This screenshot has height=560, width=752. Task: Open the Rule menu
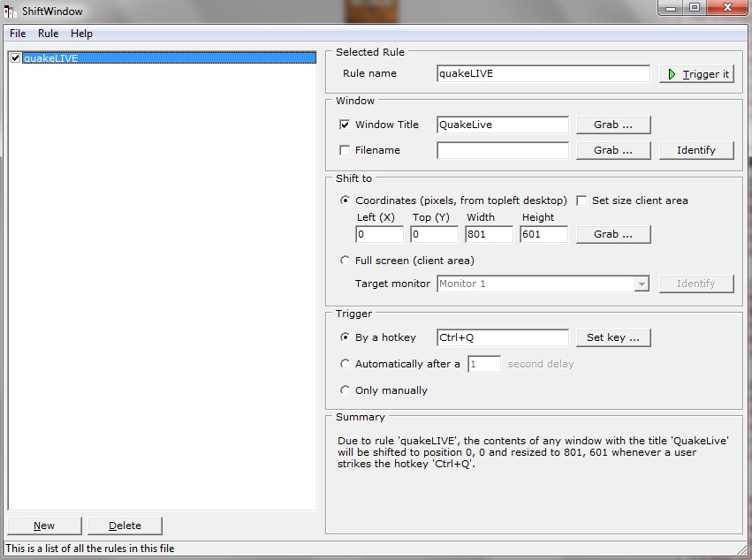48,34
